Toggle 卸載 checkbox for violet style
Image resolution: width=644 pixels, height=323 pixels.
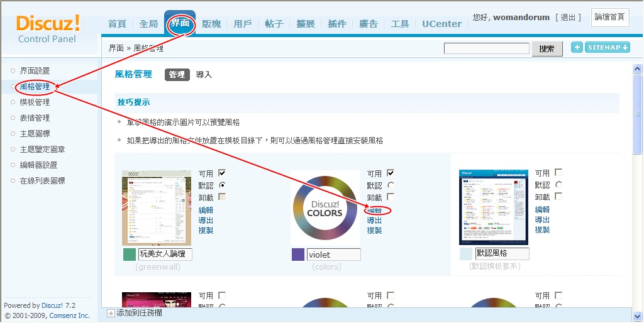391,197
